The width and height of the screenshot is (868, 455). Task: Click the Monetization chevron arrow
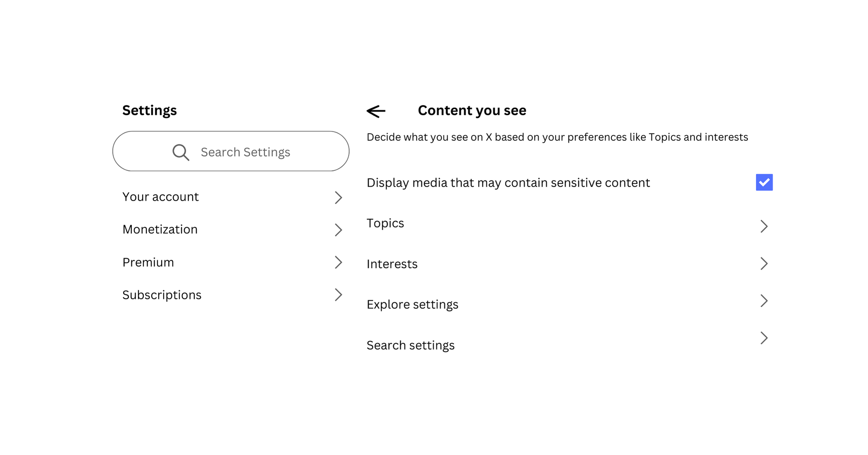tap(338, 230)
